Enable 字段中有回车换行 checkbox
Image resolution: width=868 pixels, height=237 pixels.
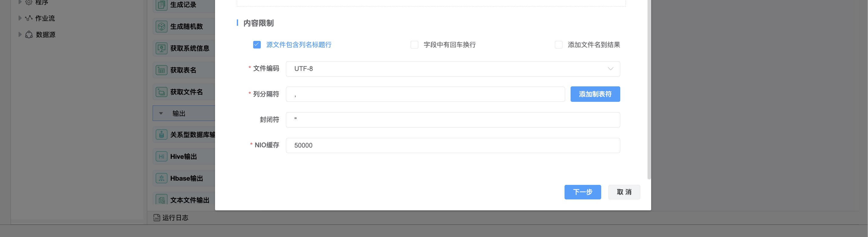(414, 45)
